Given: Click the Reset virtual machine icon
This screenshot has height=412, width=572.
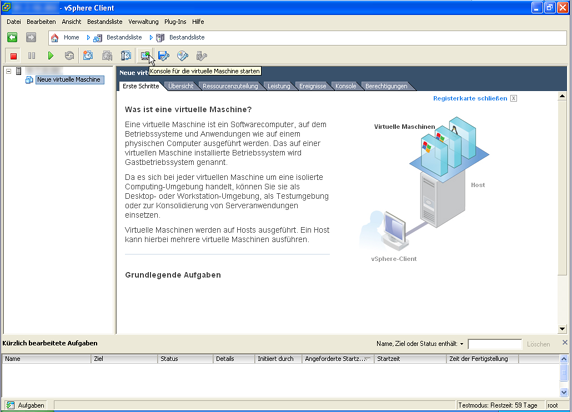Looking at the screenshot, I should [69, 56].
